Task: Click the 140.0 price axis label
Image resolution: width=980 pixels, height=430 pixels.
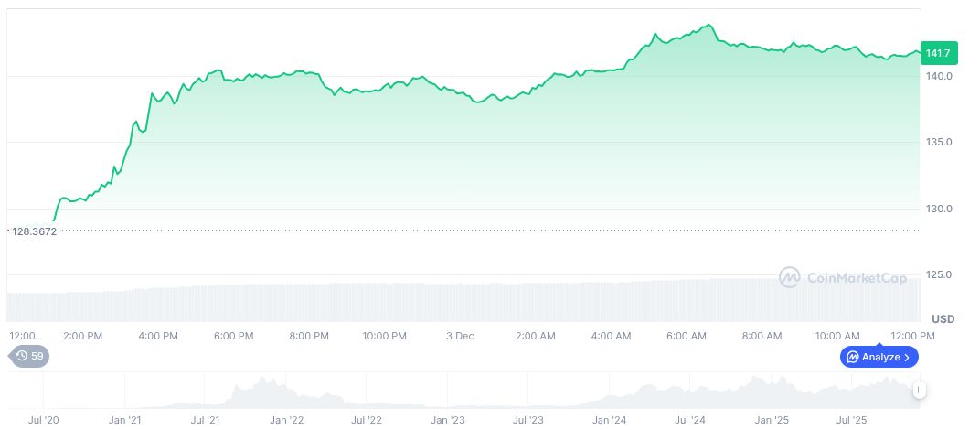Action: 938,76
